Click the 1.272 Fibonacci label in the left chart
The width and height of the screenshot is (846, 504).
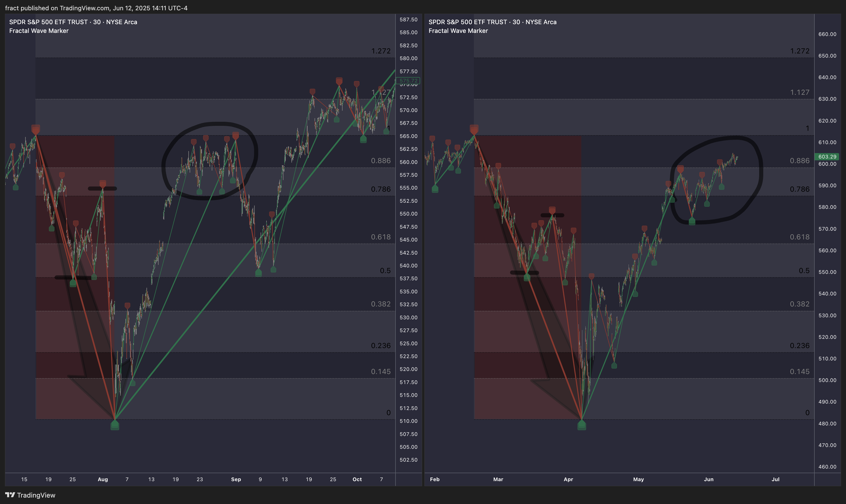(381, 51)
